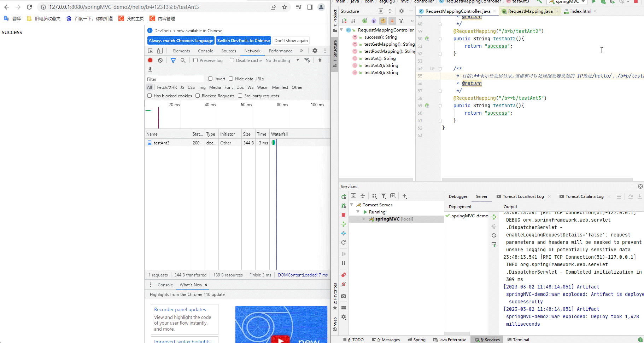Collapse the Running node in Services

pos(358,212)
